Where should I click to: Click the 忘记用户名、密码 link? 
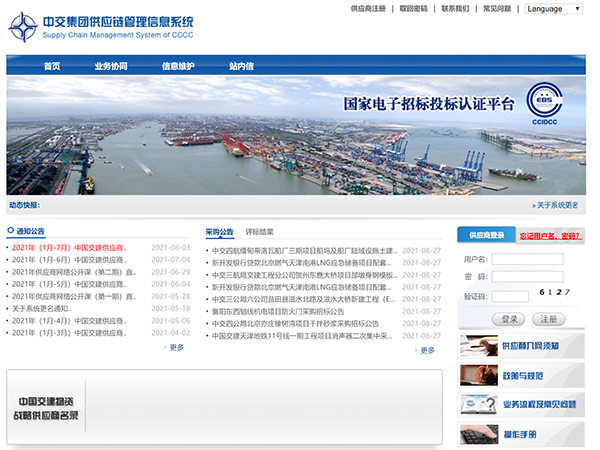[549, 236]
